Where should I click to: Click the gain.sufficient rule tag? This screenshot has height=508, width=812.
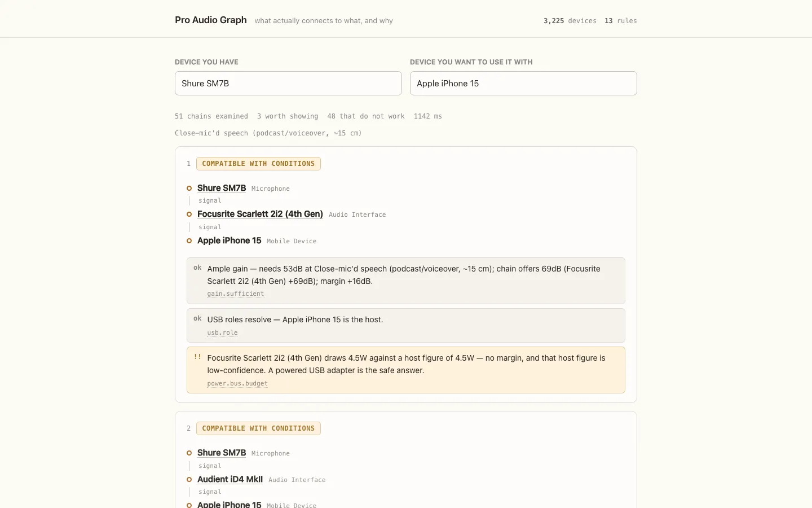pyautogui.click(x=235, y=294)
